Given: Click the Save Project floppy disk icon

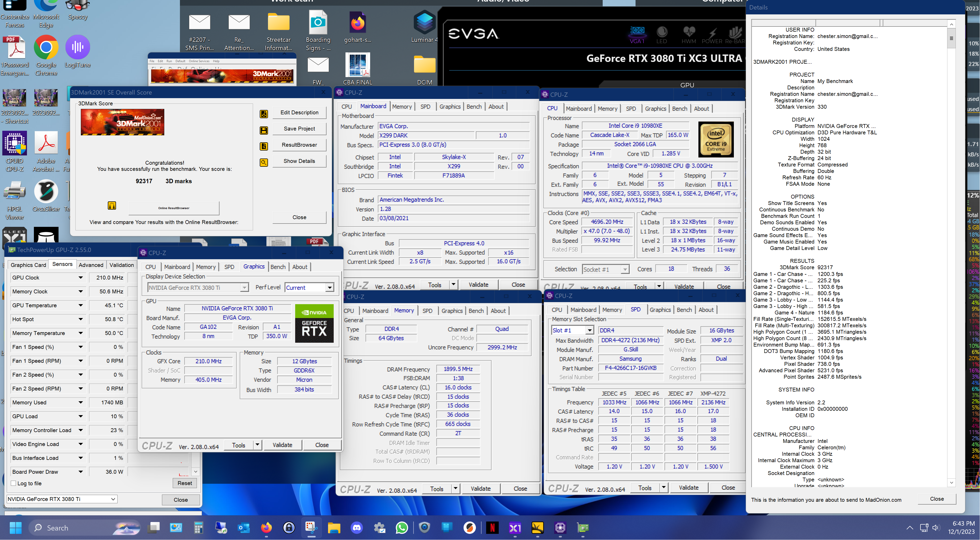Looking at the screenshot, I should click(264, 130).
